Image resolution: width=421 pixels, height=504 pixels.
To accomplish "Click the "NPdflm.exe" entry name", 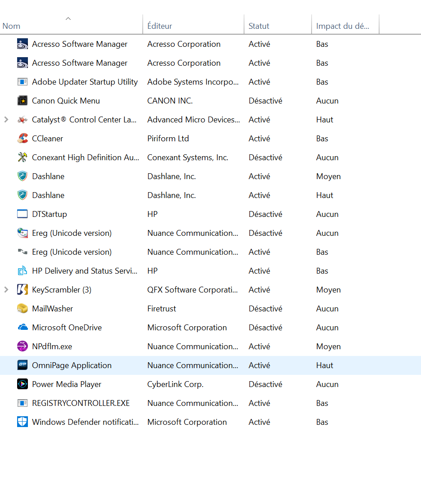I will tap(52, 346).
